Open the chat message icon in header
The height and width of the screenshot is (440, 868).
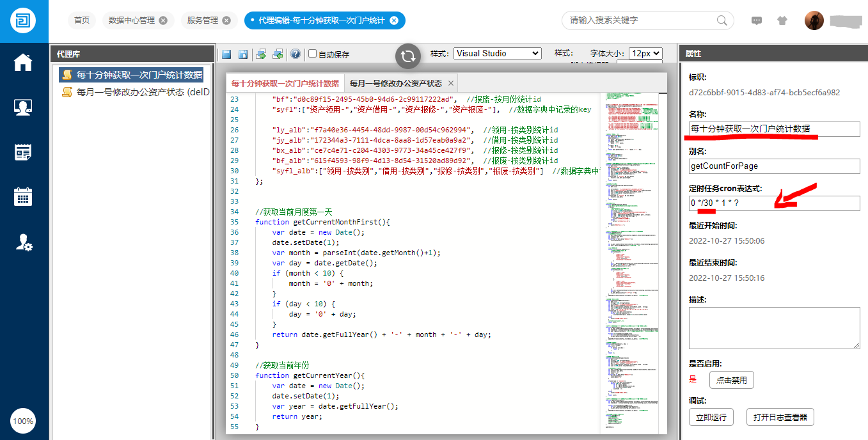757,20
